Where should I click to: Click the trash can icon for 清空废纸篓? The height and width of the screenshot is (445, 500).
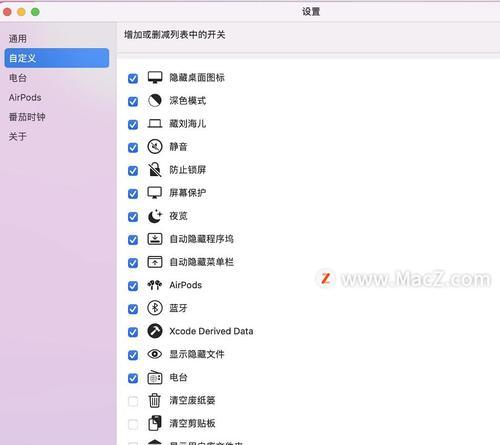click(155, 400)
